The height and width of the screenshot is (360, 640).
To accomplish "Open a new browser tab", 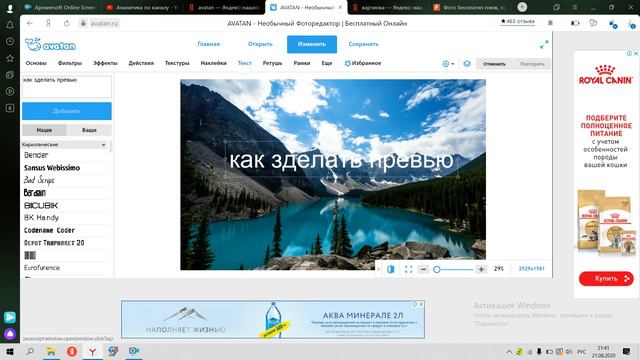I will coord(522,7).
